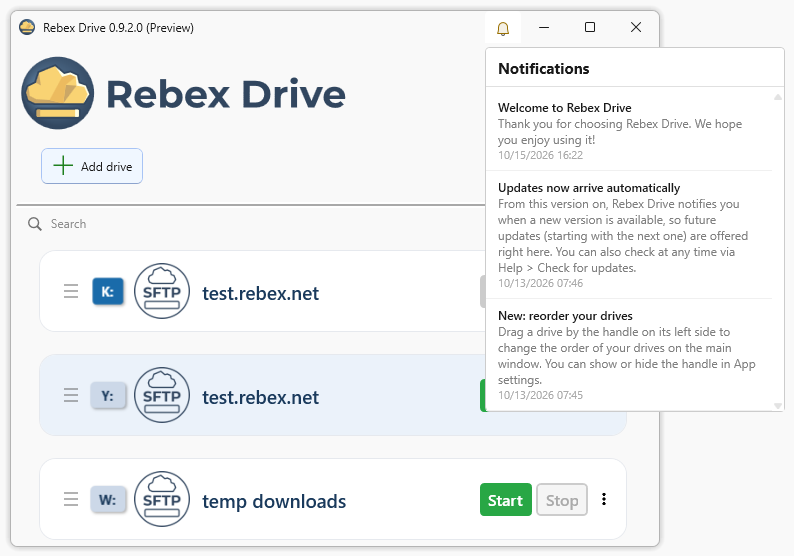Select the Y: test.rebex.net drive name

(x=260, y=397)
